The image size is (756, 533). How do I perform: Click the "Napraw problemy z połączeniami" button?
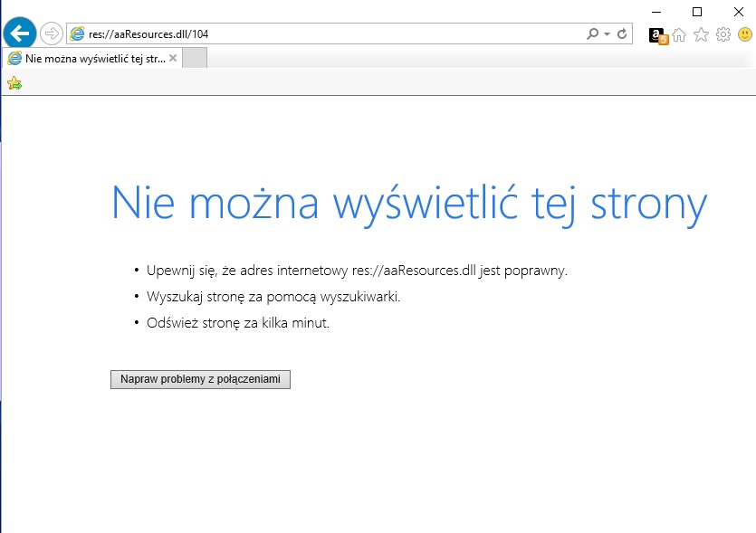click(x=200, y=379)
